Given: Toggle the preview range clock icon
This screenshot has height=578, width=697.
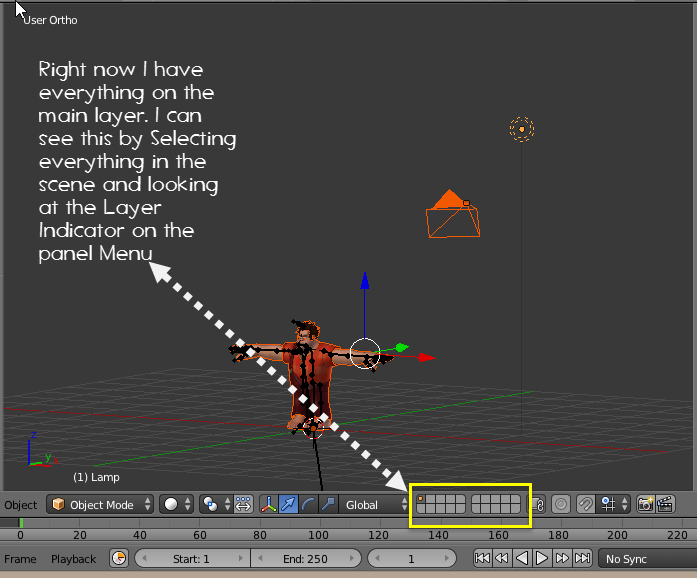Looking at the screenshot, I should tap(119, 558).
